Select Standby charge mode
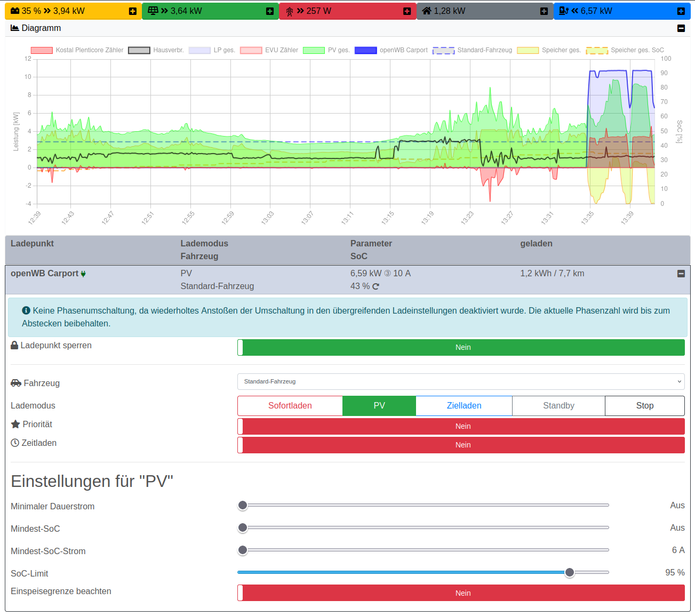The image size is (695, 616). (558, 406)
